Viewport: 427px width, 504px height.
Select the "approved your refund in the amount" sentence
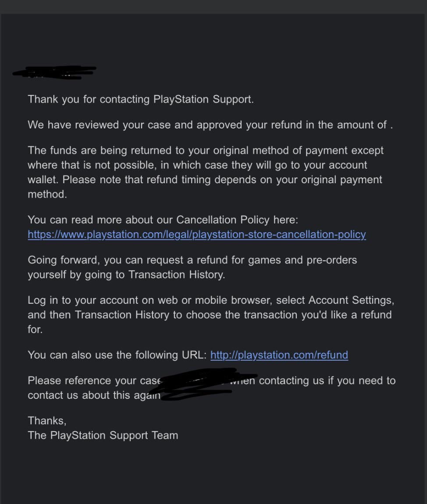210,125
